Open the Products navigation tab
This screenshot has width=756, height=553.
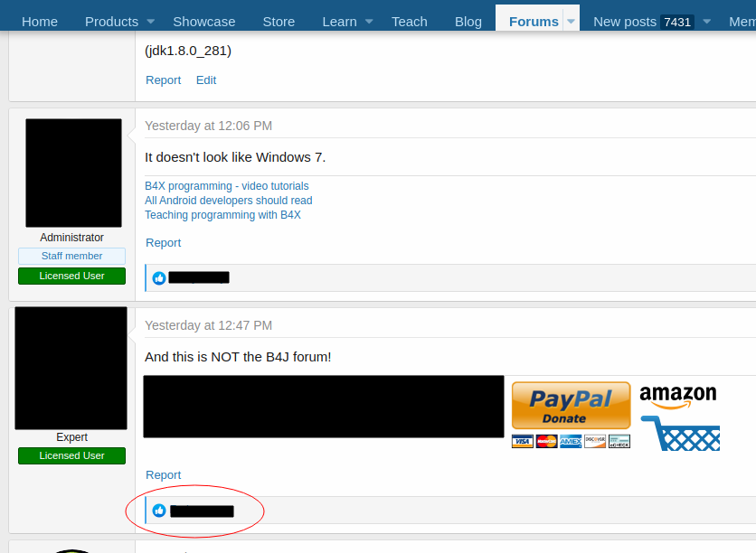tap(111, 22)
